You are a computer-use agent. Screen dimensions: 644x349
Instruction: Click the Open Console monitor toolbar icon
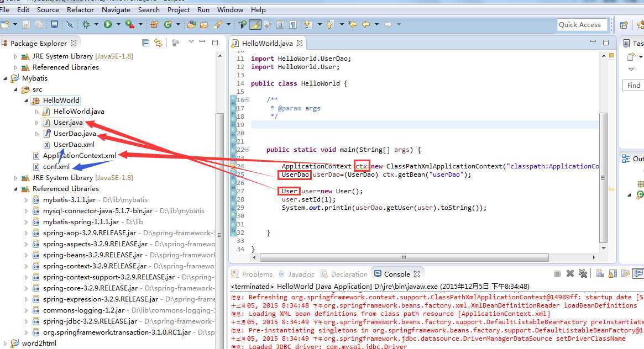click(54, 25)
